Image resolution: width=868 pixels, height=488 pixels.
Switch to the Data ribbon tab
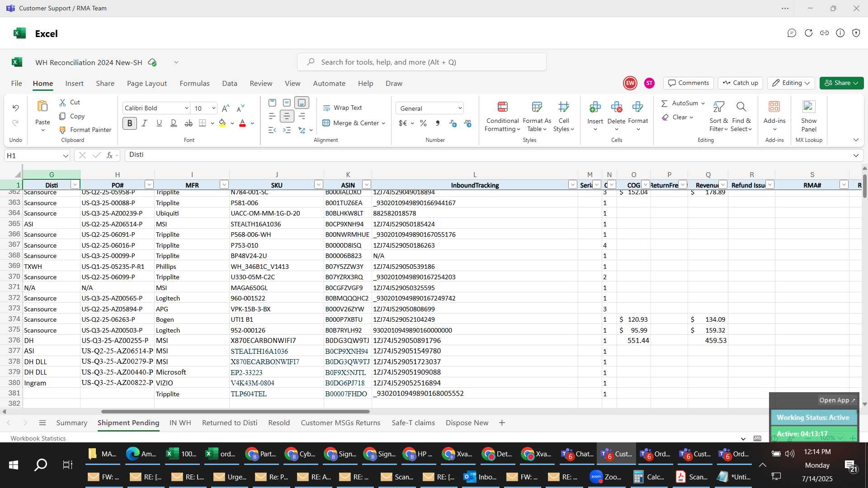click(x=230, y=83)
